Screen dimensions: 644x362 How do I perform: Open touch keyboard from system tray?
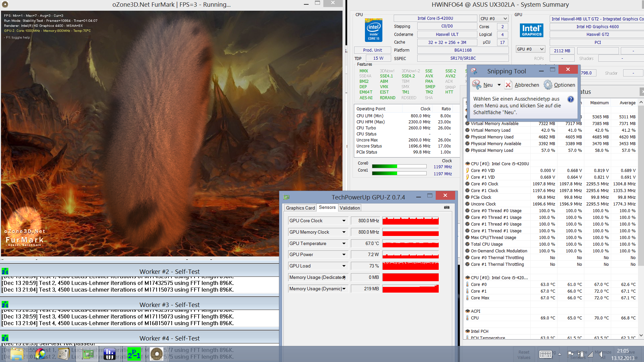tap(545, 354)
